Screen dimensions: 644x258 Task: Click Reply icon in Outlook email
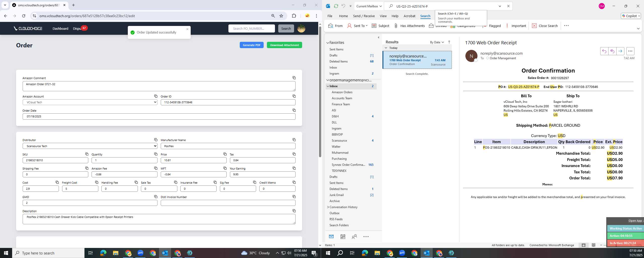[604, 51]
